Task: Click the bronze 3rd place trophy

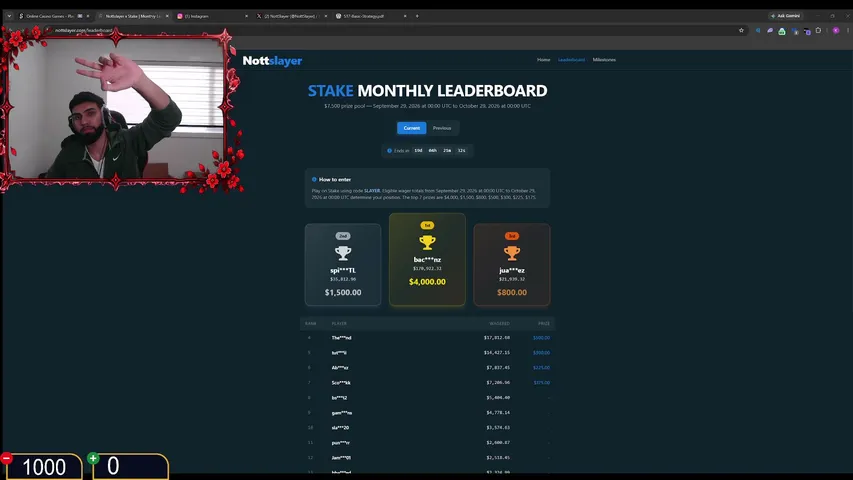Action: click(511, 253)
